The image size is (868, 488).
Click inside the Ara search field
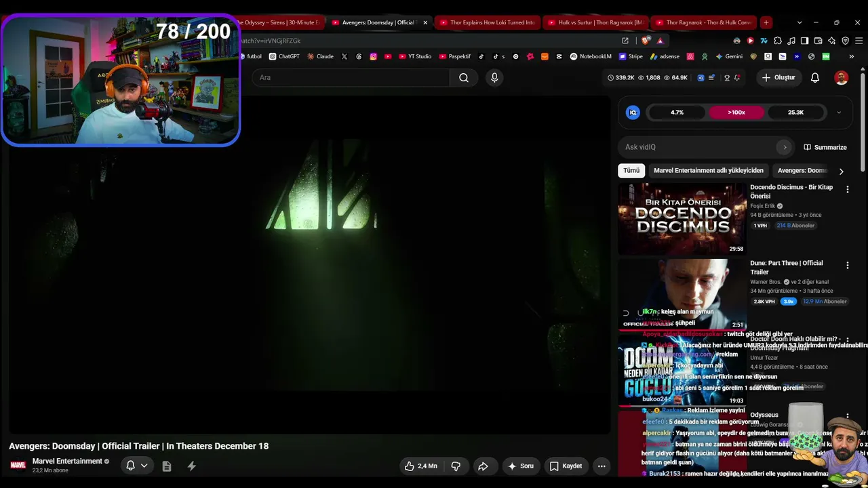(x=351, y=77)
